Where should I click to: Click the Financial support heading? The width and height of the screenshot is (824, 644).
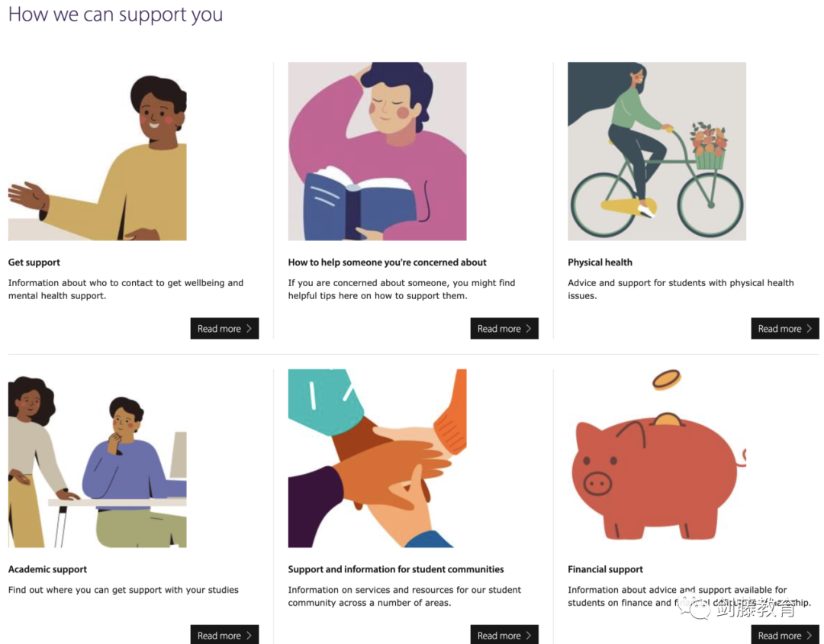(605, 569)
